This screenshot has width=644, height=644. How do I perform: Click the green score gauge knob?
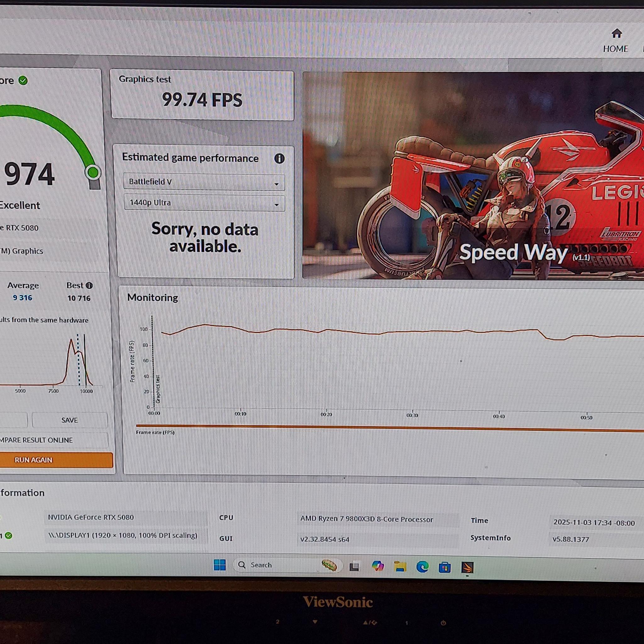[93, 172]
